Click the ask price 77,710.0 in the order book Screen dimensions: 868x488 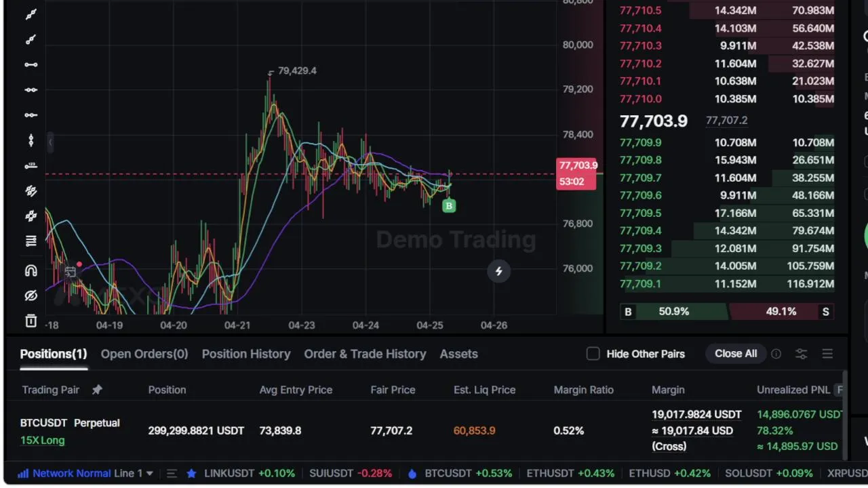pos(640,98)
